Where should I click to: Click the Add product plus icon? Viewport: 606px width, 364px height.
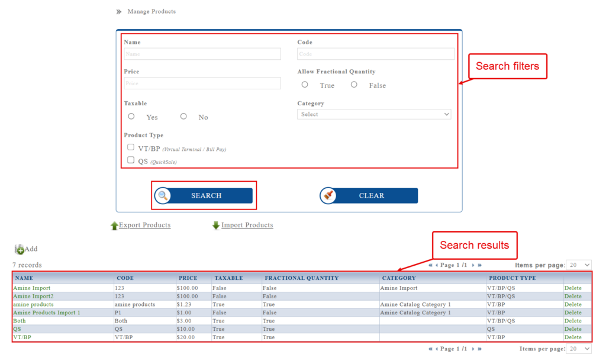[20, 250]
